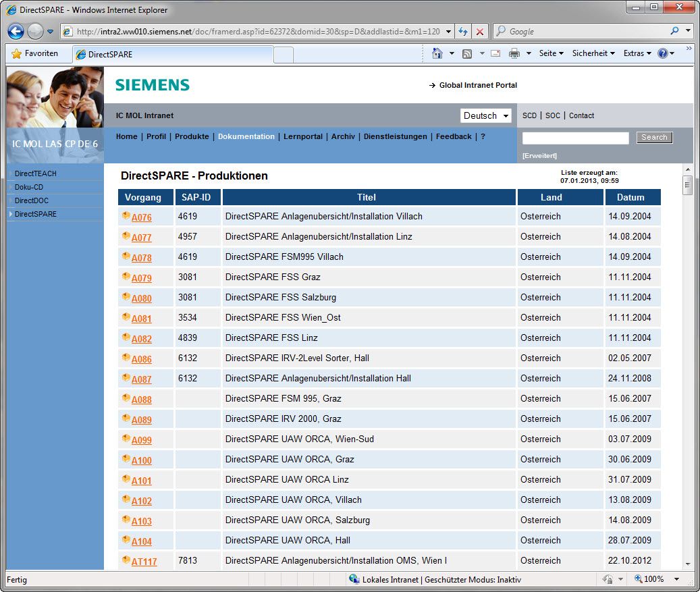Open the Home page icon in toolbar
The width and height of the screenshot is (700, 592).
coord(437,53)
